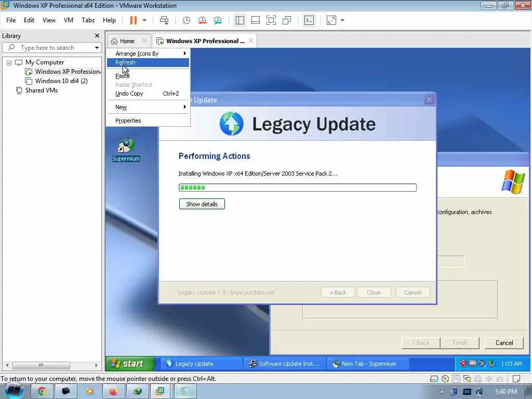The height and width of the screenshot is (399, 532).
Task: Open the Tabs menu
Action: [x=88, y=20]
